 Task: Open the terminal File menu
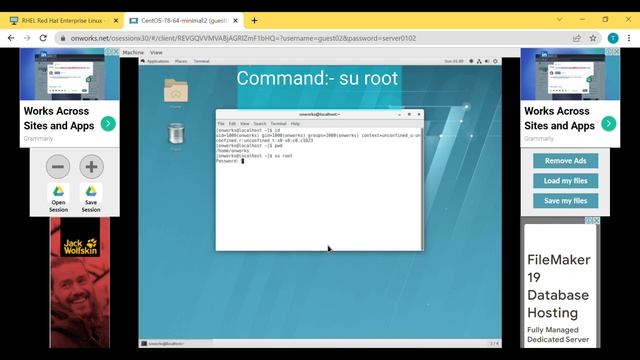[221, 123]
